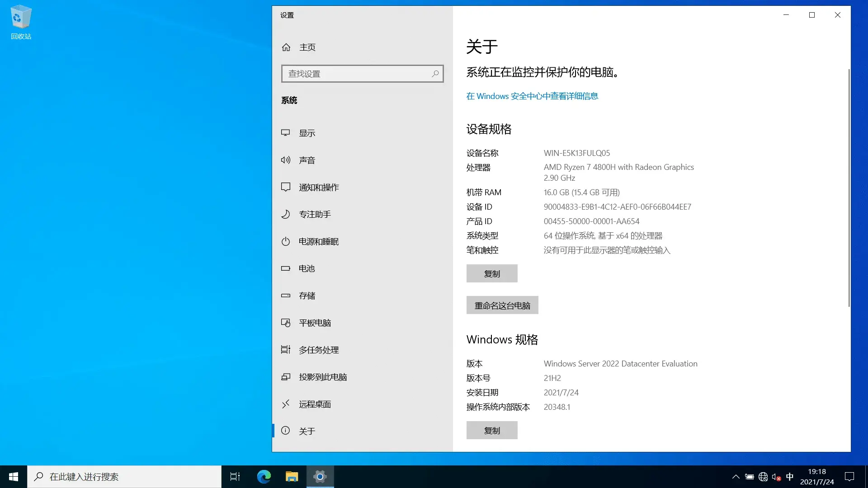This screenshot has width=868, height=488.
Task: Click the network globe tray icon
Action: [x=763, y=477]
